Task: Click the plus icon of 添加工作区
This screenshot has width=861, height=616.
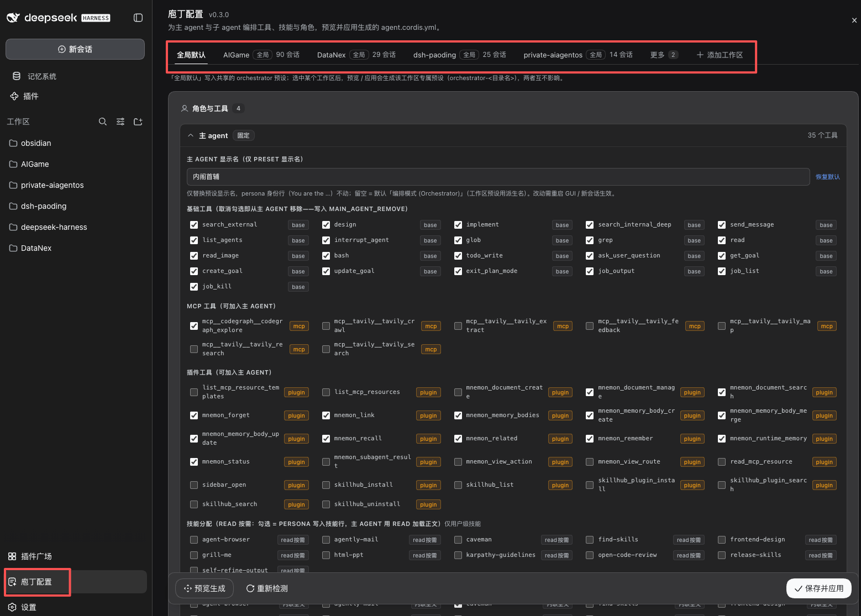Action: click(700, 55)
